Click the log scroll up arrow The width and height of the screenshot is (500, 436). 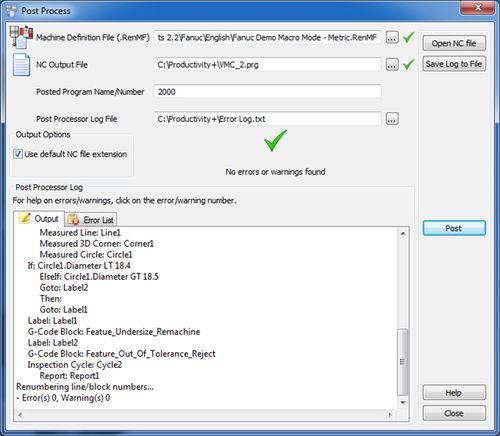click(x=403, y=234)
